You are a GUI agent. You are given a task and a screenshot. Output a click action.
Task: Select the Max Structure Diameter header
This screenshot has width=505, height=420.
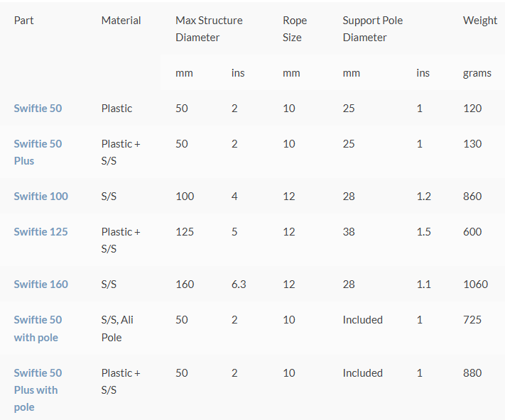209,28
